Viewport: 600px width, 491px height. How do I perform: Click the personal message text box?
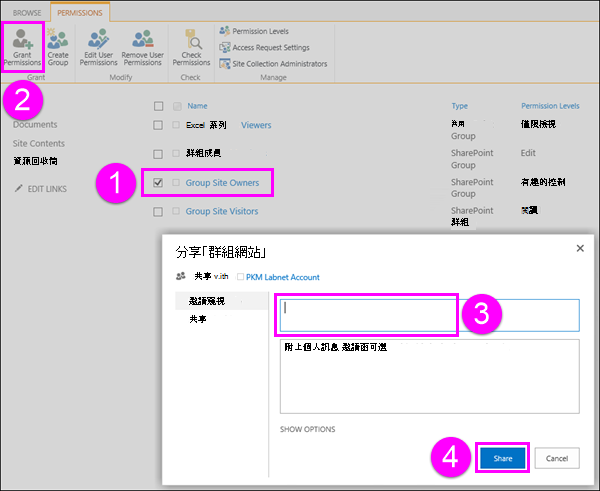(430, 376)
